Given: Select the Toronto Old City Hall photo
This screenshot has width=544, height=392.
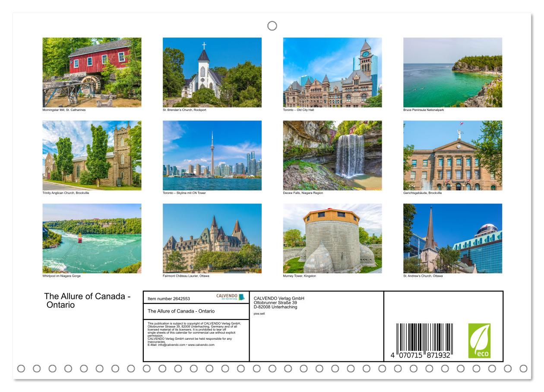Looking at the screenshot, I should 332,73.
